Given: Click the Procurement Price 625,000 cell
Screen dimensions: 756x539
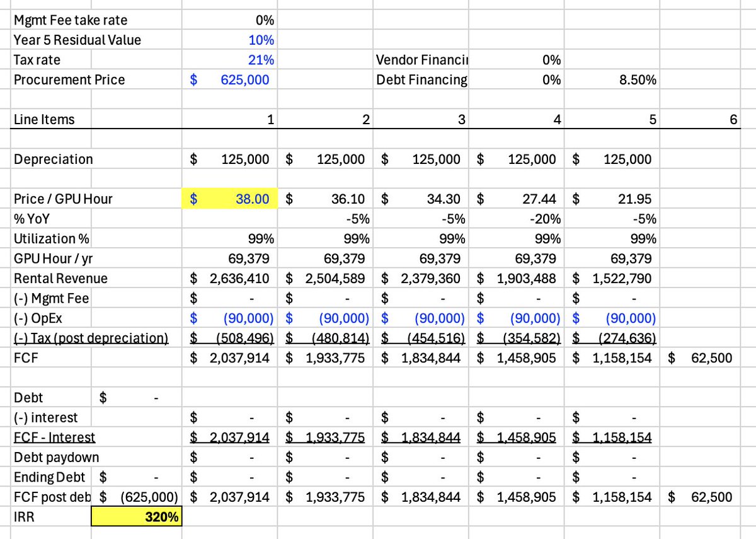Looking at the screenshot, I should tap(230, 79).
